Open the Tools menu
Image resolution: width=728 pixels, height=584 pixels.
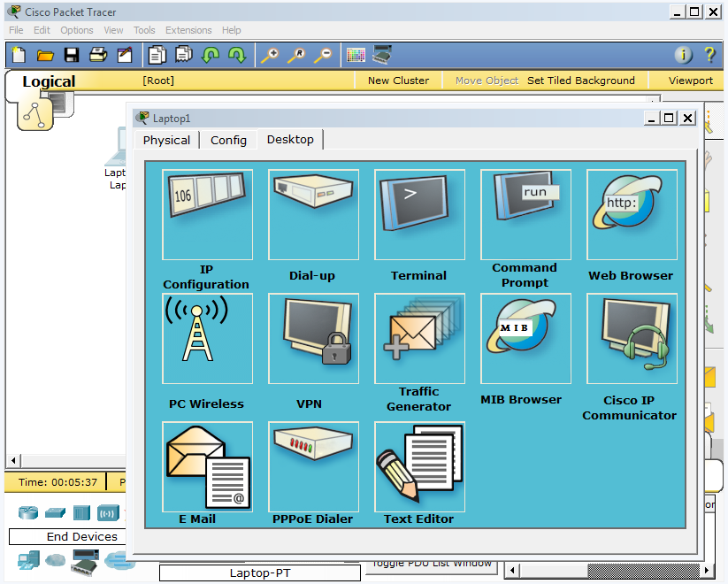coord(144,30)
